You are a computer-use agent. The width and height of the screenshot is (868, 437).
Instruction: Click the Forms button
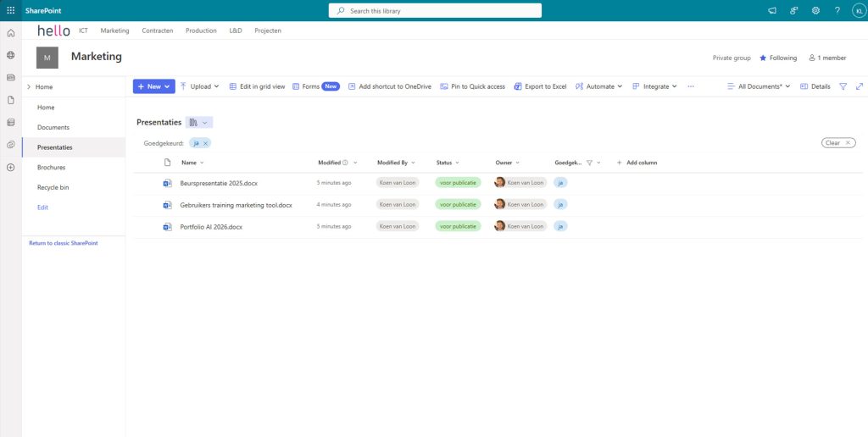316,86
